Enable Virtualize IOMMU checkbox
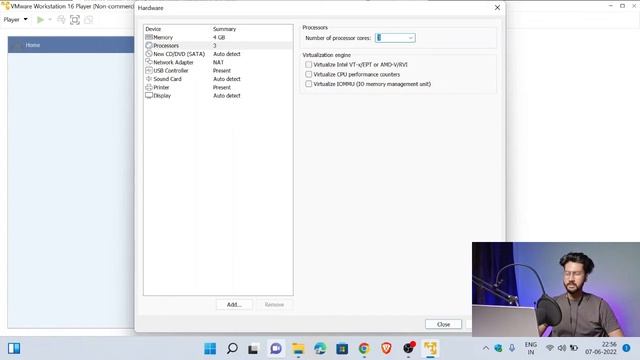The width and height of the screenshot is (640, 360). click(309, 84)
